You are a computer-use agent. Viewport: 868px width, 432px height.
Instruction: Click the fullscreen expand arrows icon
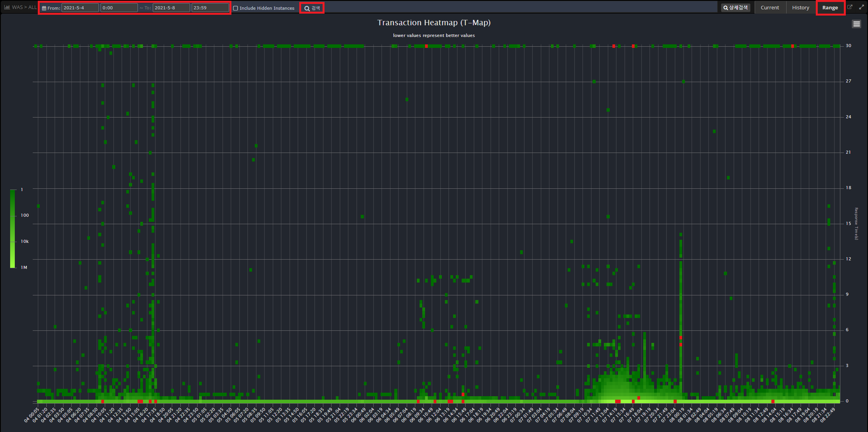[861, 7]
